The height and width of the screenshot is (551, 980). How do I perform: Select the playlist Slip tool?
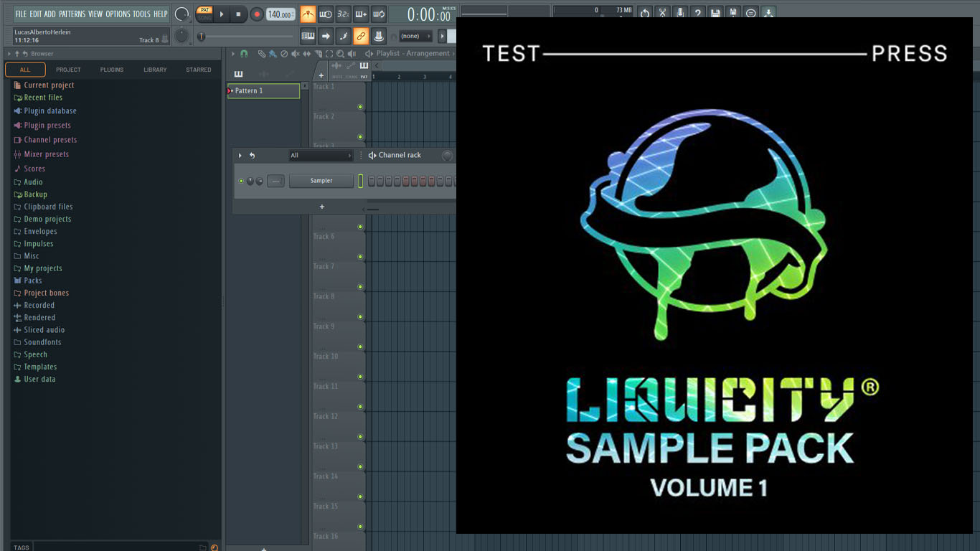pos(307,54)
